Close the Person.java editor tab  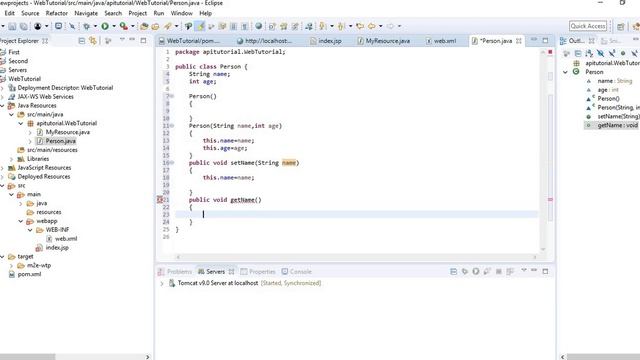coord(519,41)
